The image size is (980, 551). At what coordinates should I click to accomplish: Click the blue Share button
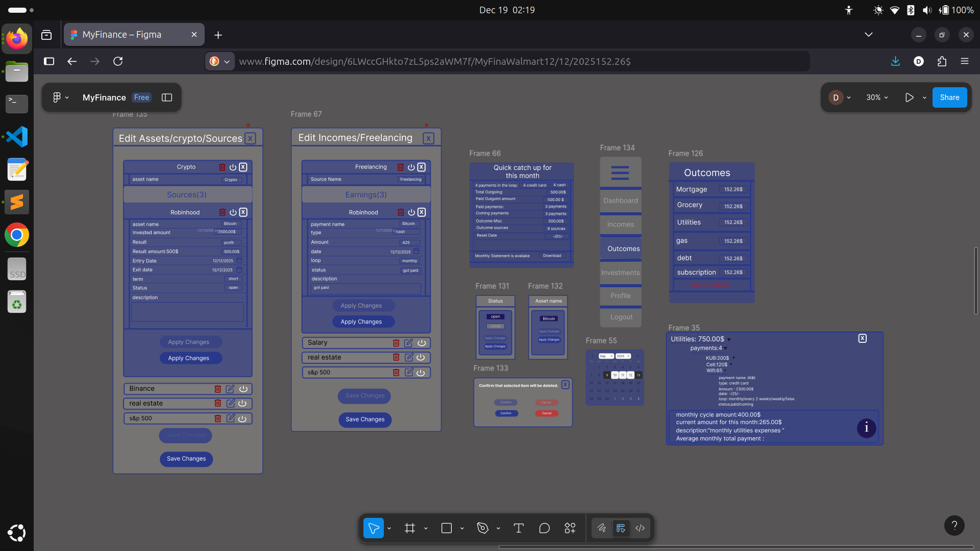pyautogui.click(x=949, y=97)
